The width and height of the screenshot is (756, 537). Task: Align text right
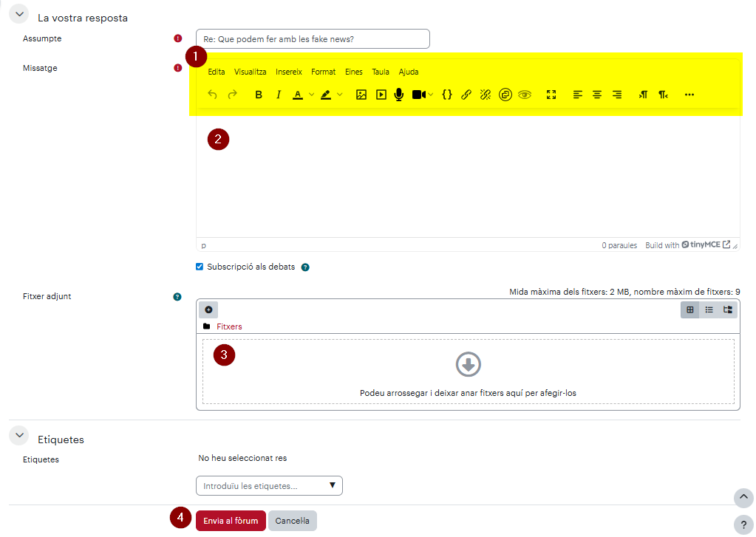[x=616, y=95]
